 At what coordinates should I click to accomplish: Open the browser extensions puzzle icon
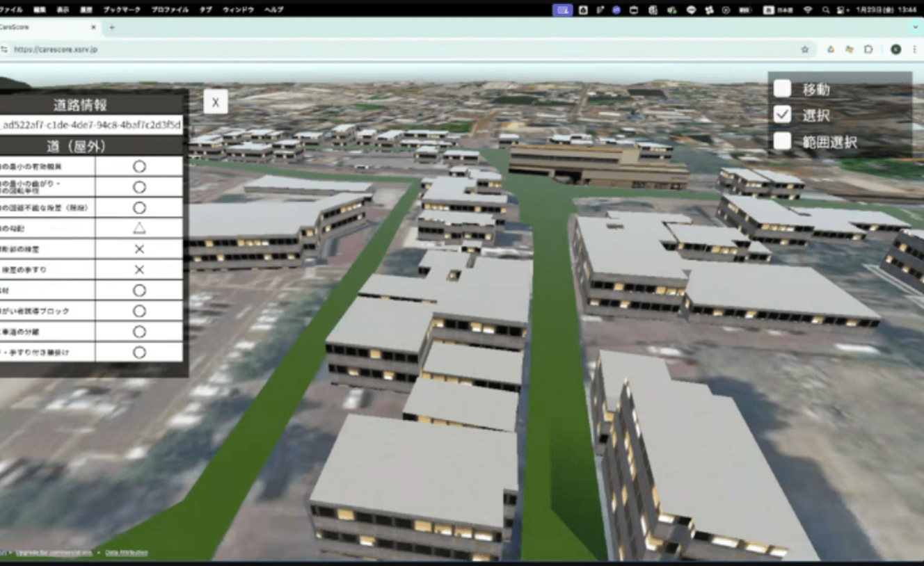click(868, 49)
